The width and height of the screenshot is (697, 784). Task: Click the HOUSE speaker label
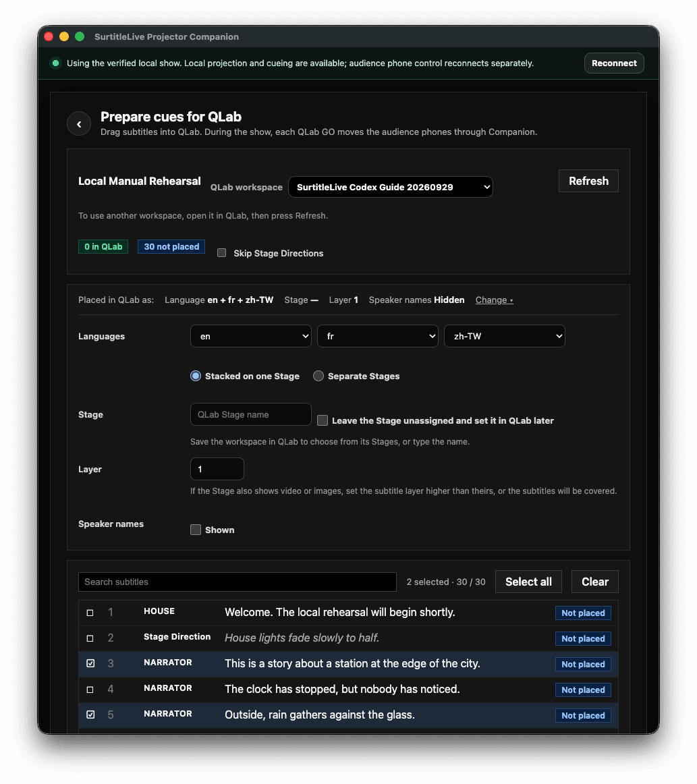pos(159,611)
